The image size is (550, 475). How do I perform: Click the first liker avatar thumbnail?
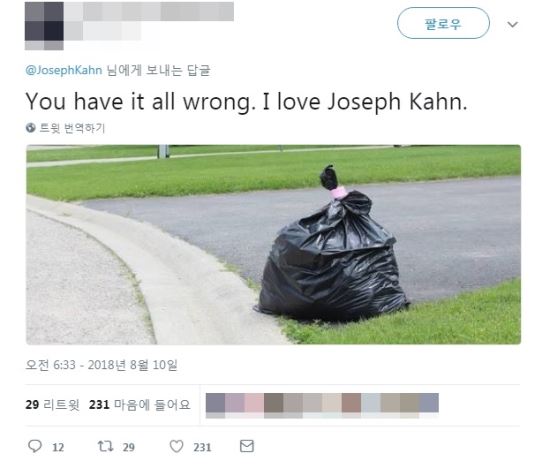coord(215,406)
